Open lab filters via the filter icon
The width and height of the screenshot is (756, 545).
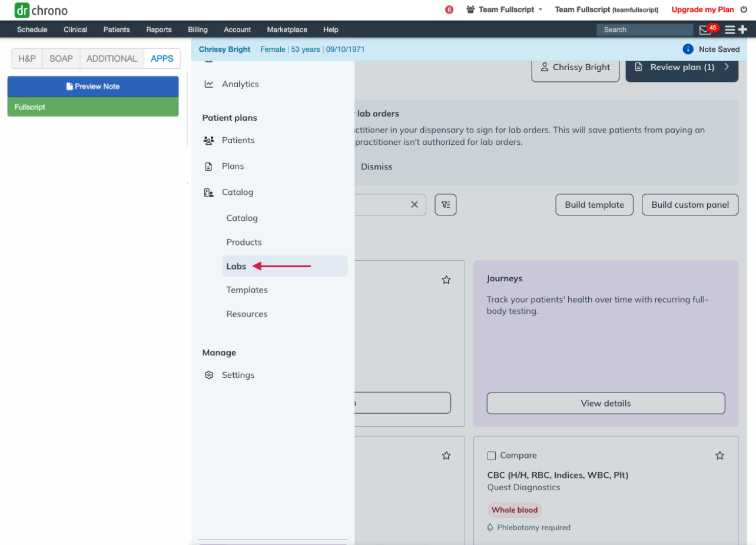446,204
